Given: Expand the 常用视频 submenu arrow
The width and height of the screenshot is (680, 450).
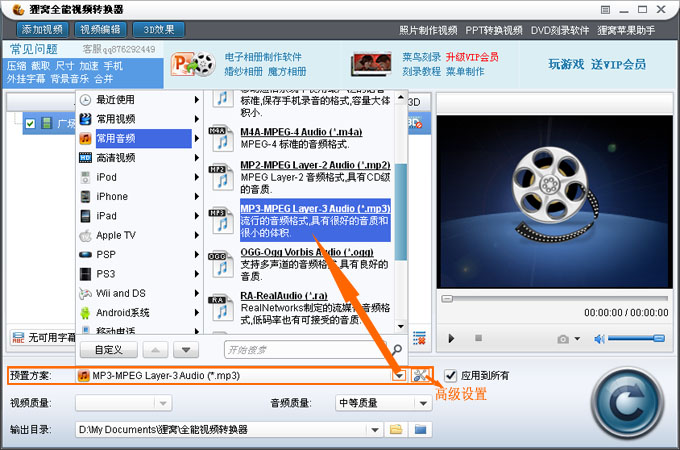Looking at the screenshot, I should (196, 119).
